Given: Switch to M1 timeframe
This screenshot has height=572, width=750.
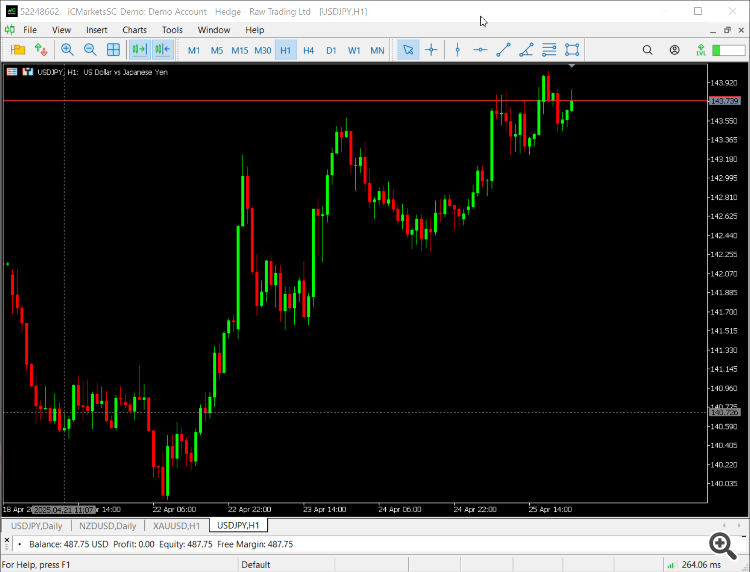Looking at the screenshot, I should pyautogui.click(x=194, y=50).
